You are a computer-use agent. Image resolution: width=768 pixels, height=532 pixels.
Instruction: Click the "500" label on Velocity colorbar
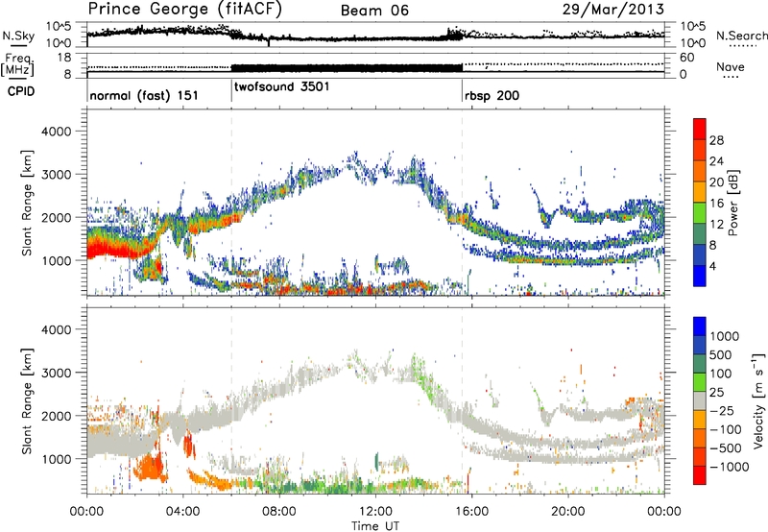721,354
